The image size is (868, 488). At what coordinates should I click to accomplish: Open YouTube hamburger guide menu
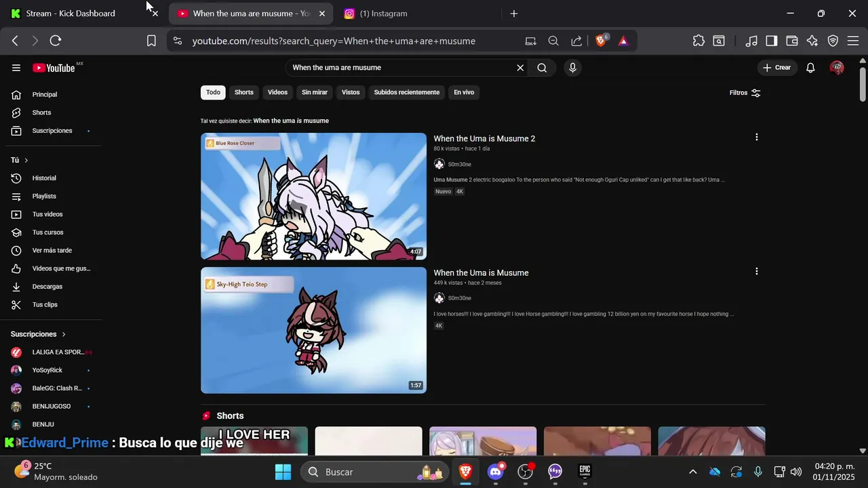[16, 68]
